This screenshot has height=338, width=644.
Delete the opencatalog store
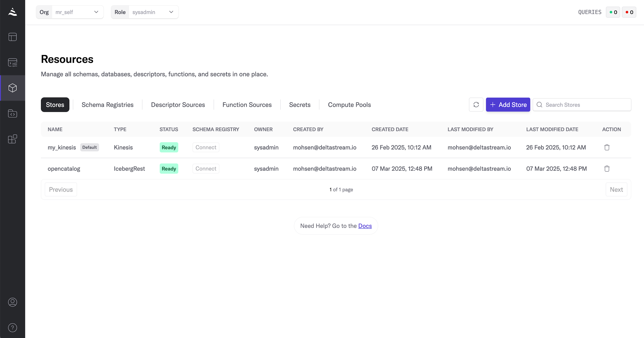pos(607,169)
